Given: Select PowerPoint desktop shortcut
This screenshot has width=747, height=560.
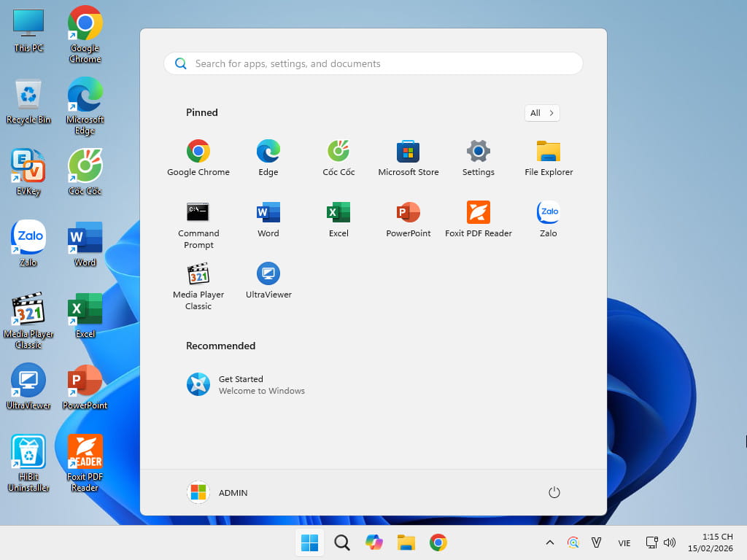Looking at the screenshot, I should 85,386.
